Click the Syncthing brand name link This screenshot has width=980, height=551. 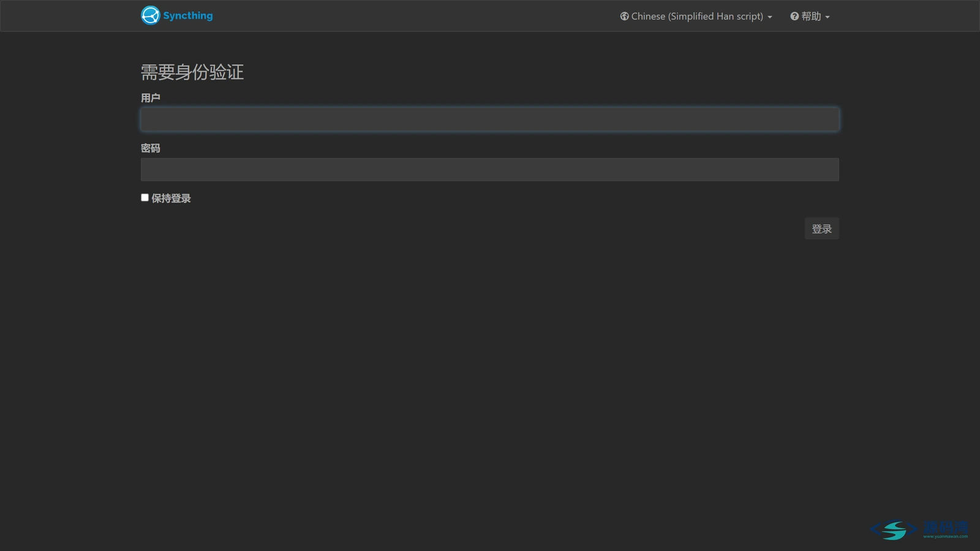tap(188, 15)
